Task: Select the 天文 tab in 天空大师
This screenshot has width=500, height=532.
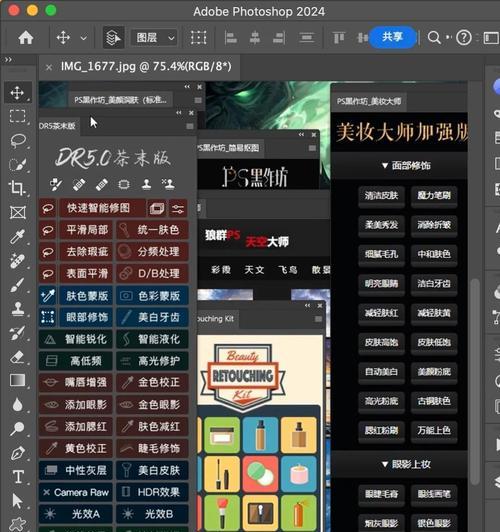Action: pos(254,270)
